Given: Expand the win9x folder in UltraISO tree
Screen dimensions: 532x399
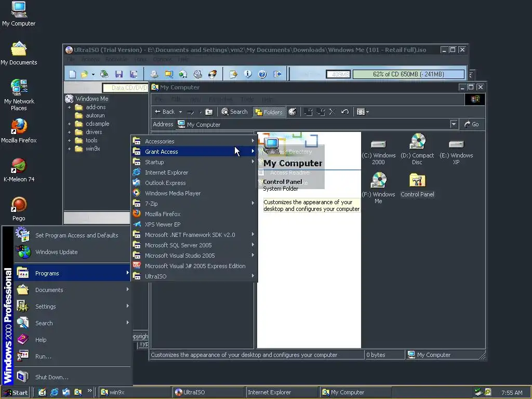Looking at the screenshot, I should coord(69,149).
